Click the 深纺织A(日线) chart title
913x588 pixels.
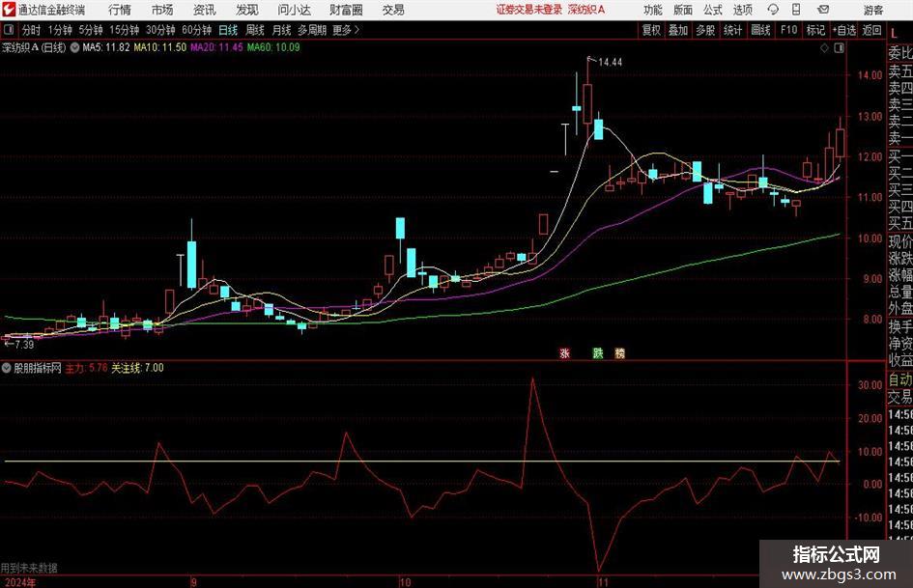click(x=34, y=47)
